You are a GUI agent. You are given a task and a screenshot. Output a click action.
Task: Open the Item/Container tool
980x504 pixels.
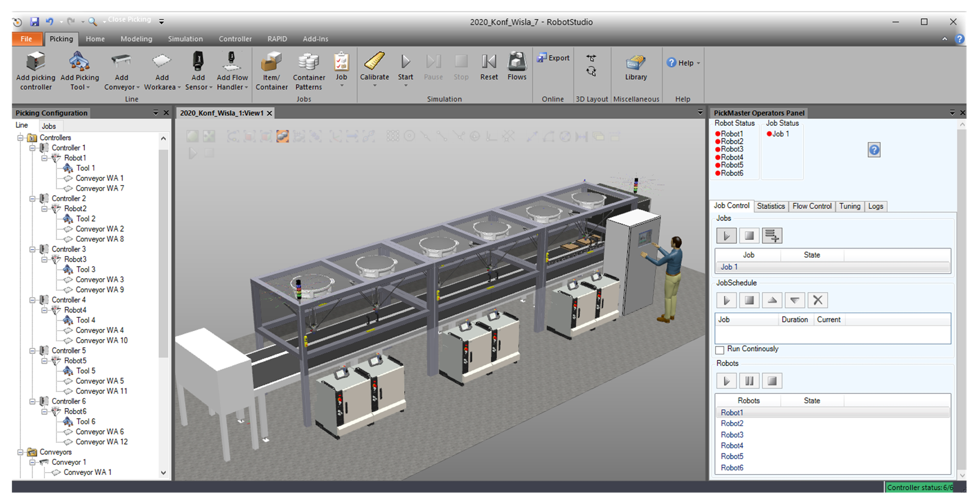[271, 62]
